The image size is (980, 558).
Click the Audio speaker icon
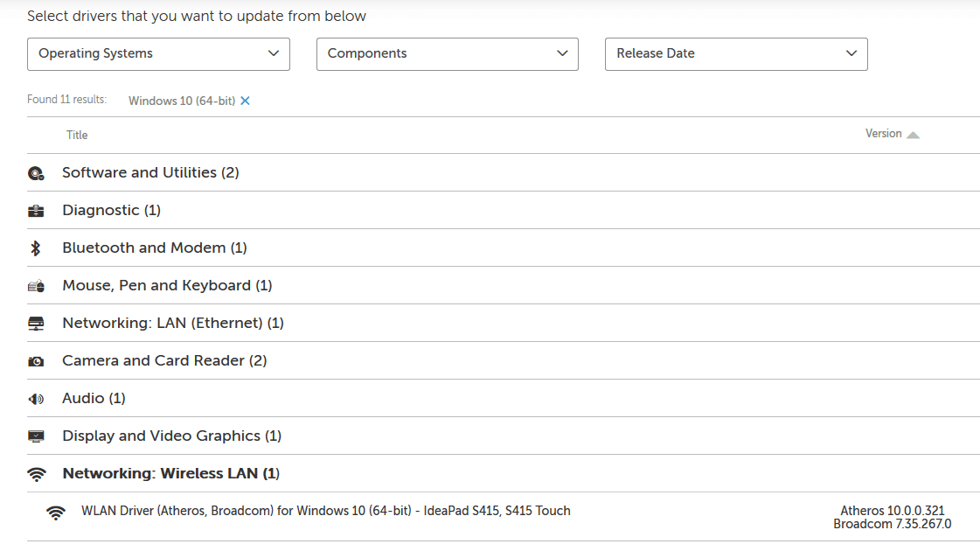click(x=36, y=399)
